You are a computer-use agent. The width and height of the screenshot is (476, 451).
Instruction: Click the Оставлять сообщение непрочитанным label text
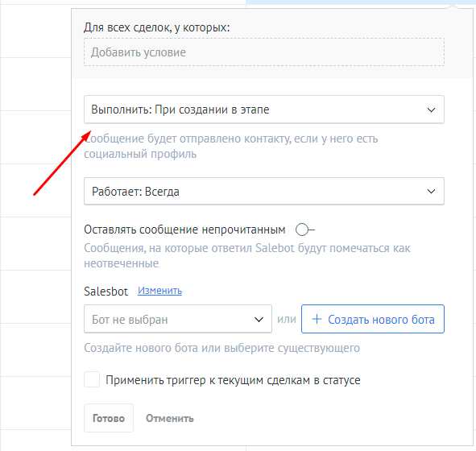(x=184, y=230)
